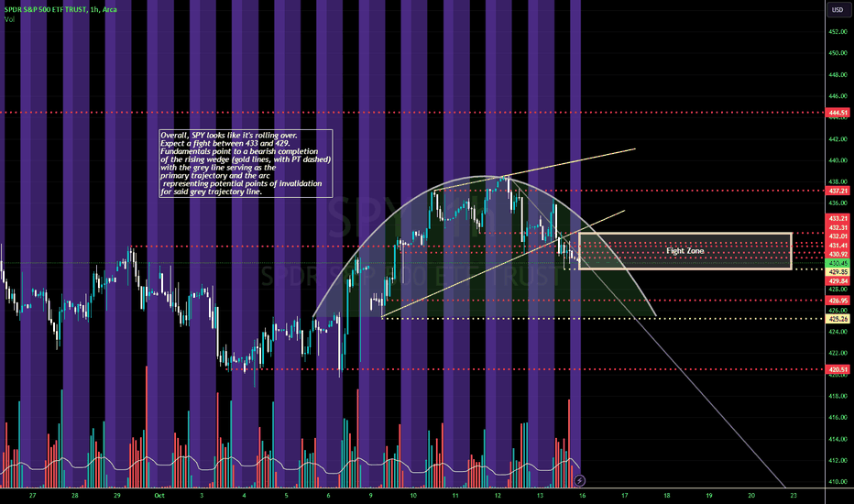Viewport: 854px width, 504px height.
Task: Click the red 420.51 price label
Action: tap(838, 369)
